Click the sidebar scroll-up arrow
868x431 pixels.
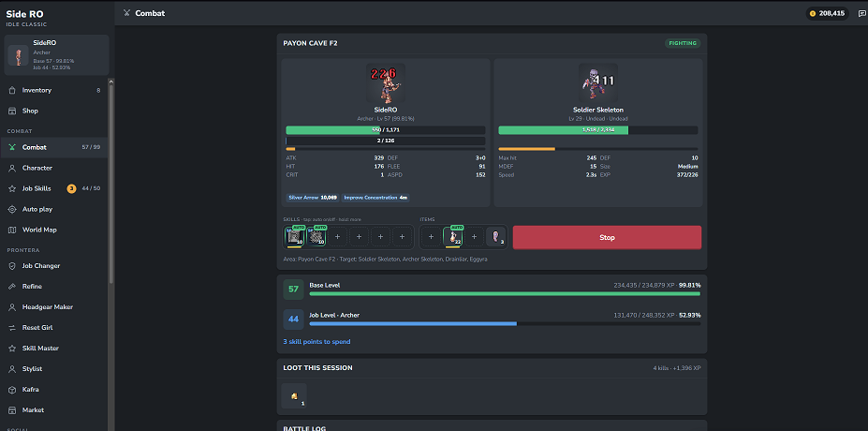click(x=110, y=82)
